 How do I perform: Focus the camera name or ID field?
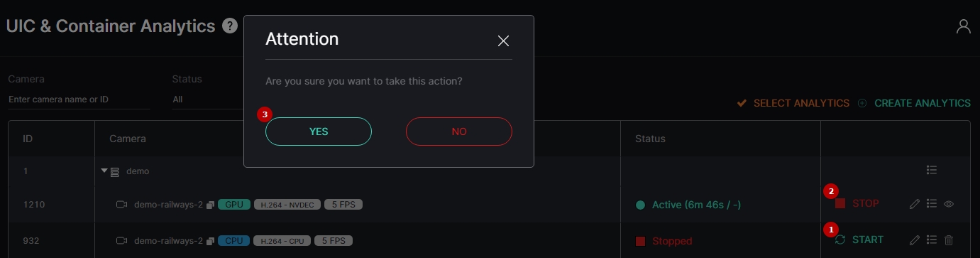tap(79, 100)
